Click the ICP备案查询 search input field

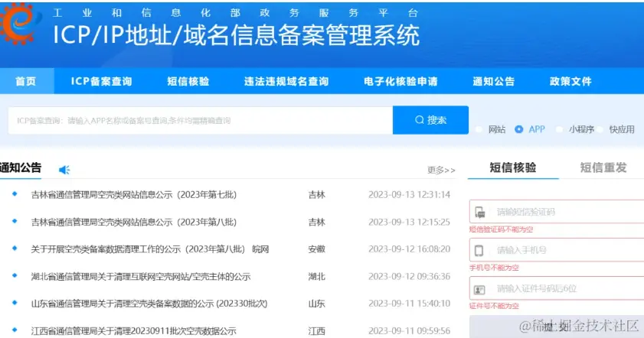click(x=201, y=120)
